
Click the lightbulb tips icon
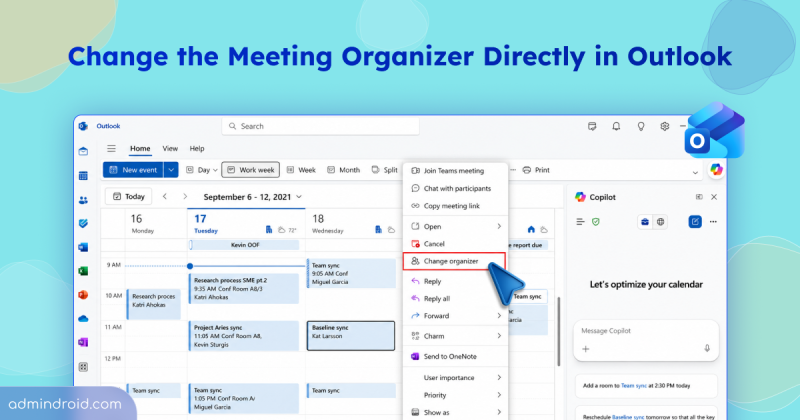click(640, 126)
